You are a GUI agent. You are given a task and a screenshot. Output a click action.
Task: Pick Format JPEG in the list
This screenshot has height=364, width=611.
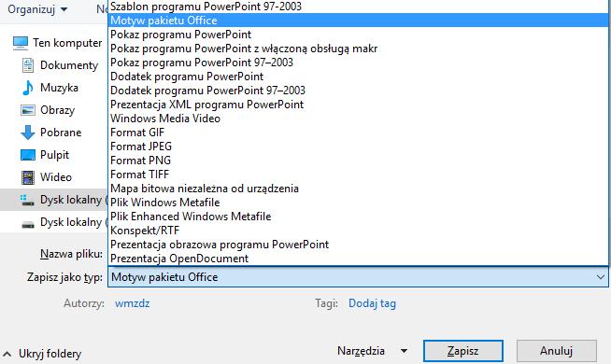pos(141,147)
